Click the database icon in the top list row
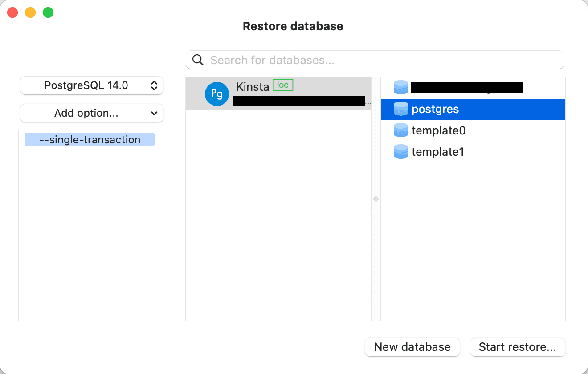 [x=400, y=87]
